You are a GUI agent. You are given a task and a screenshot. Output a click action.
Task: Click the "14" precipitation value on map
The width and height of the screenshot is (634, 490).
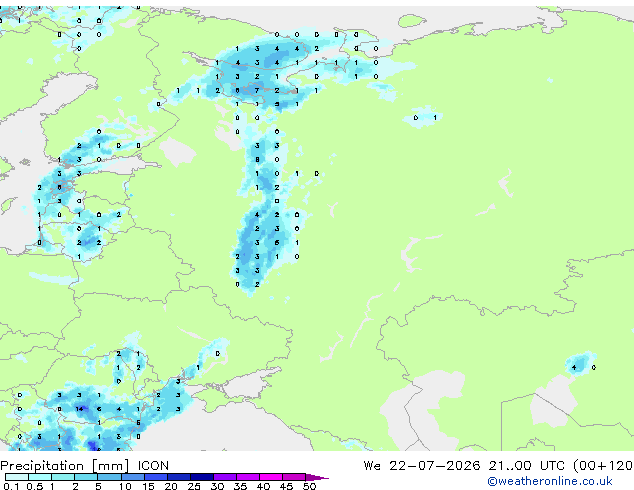(x=79, y=409)
